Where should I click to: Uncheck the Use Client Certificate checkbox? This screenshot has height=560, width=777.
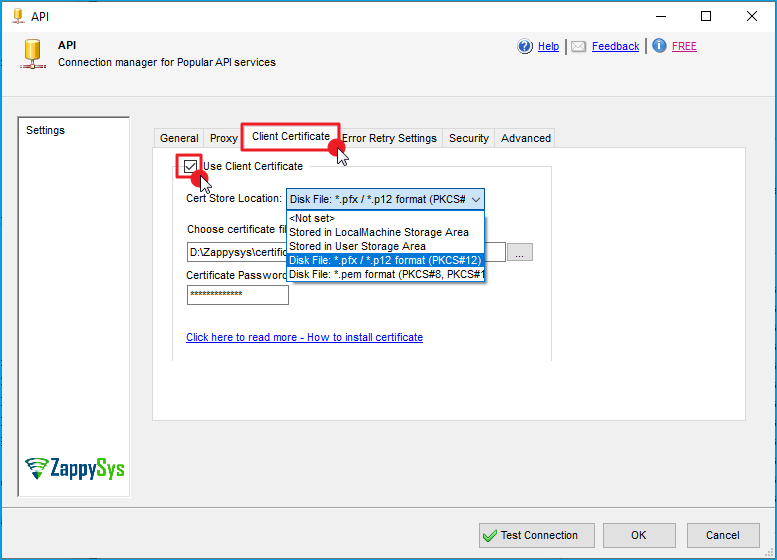tap(190, 166)
